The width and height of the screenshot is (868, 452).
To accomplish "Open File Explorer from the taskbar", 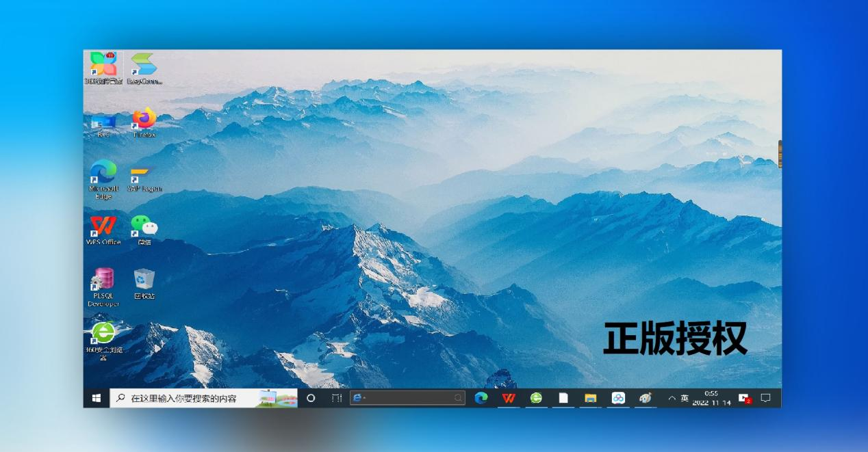I will coord(590,398).
